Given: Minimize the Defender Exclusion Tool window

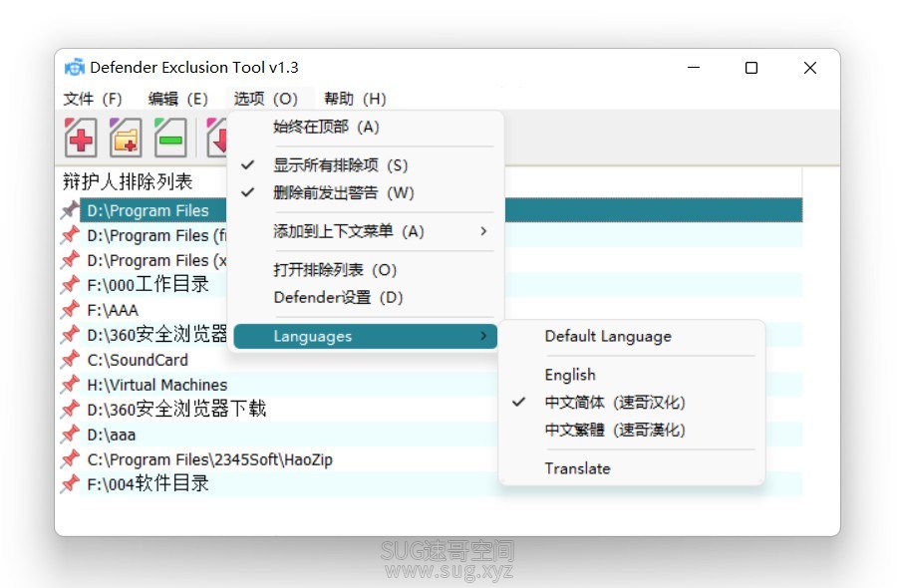Looking at the screenshot, I should [x=694, y=68].
